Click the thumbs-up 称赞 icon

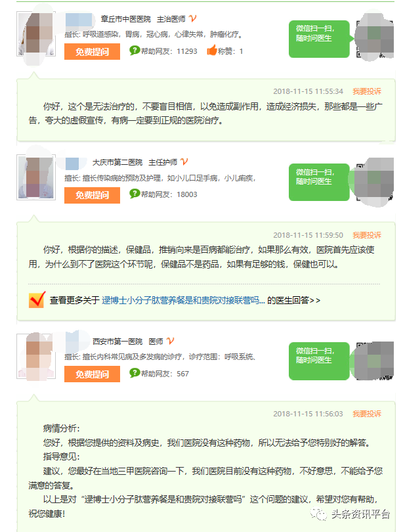click(212, 51)
